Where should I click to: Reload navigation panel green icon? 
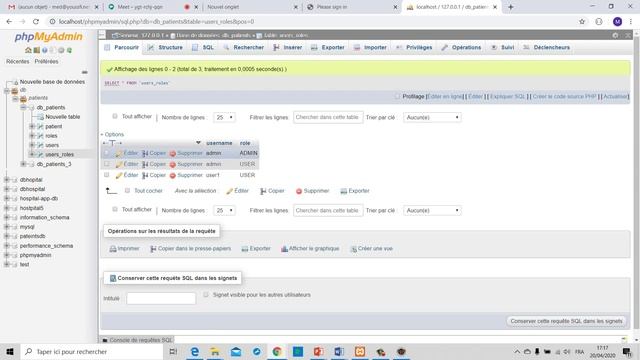tap(69, 50)
